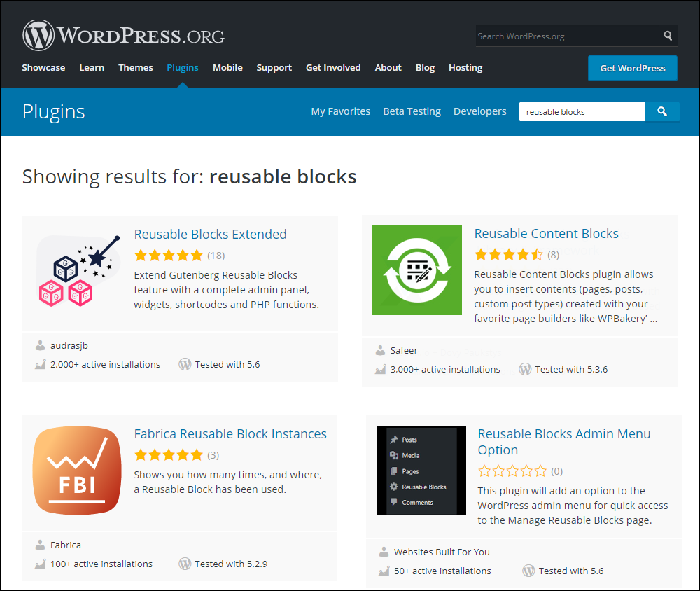Open Reusable Blocks Extended plugin icon
The width and height of the screenshot is (700, 591).
click(x=78, y=271)
